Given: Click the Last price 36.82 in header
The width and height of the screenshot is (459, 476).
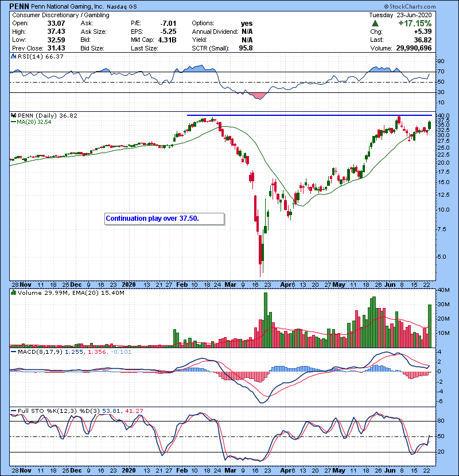Looking at the screenshot, I should pos(423,40).
